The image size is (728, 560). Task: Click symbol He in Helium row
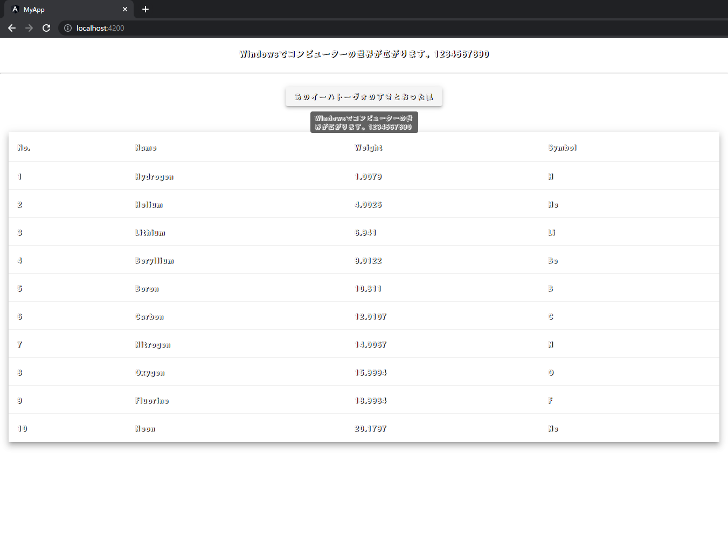click(x=553, y=205)
